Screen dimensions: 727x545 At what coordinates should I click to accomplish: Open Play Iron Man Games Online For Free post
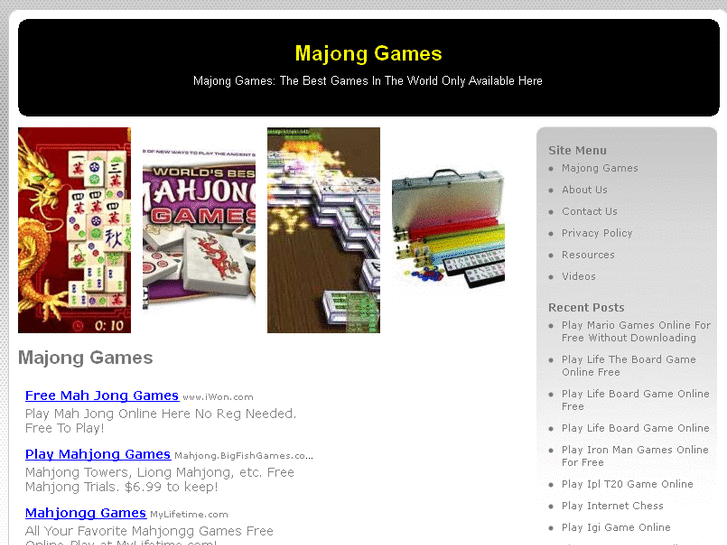635,456
